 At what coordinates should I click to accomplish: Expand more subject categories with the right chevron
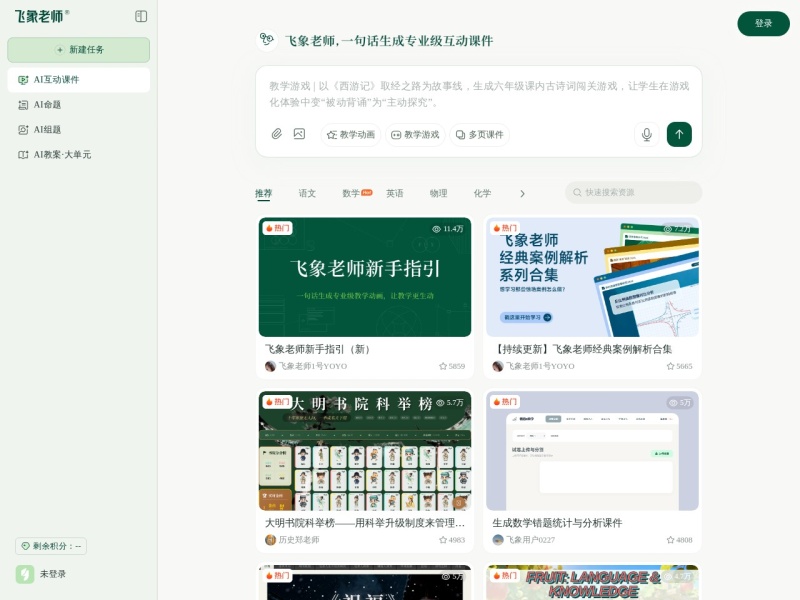522,193
